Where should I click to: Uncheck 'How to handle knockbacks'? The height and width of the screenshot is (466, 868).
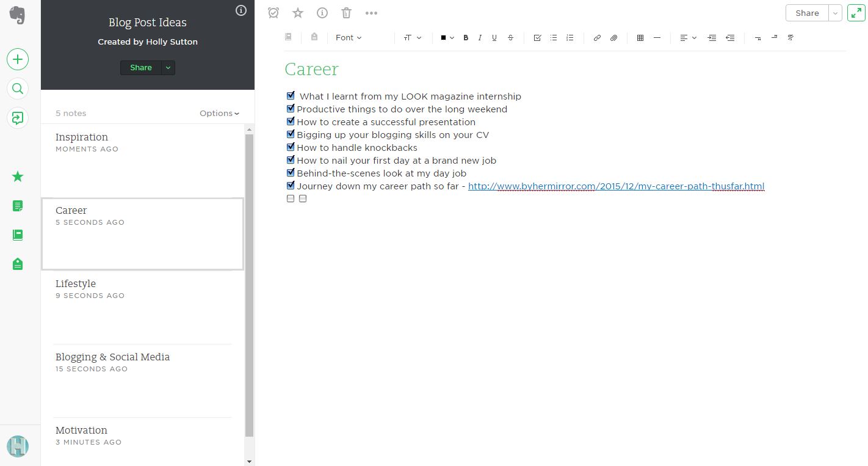(291, 147)
